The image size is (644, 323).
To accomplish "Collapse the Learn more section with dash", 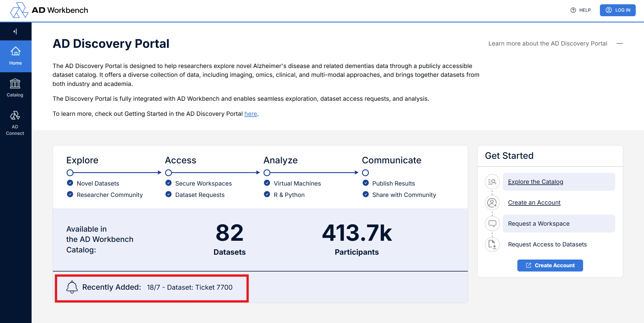I will (620, 44).
